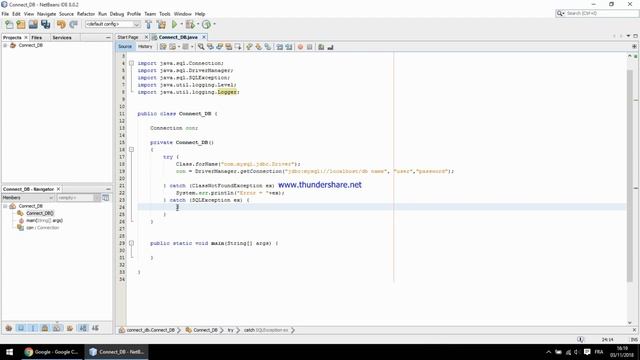Click the Redo arrow in main toolbar

click(73, 24)
